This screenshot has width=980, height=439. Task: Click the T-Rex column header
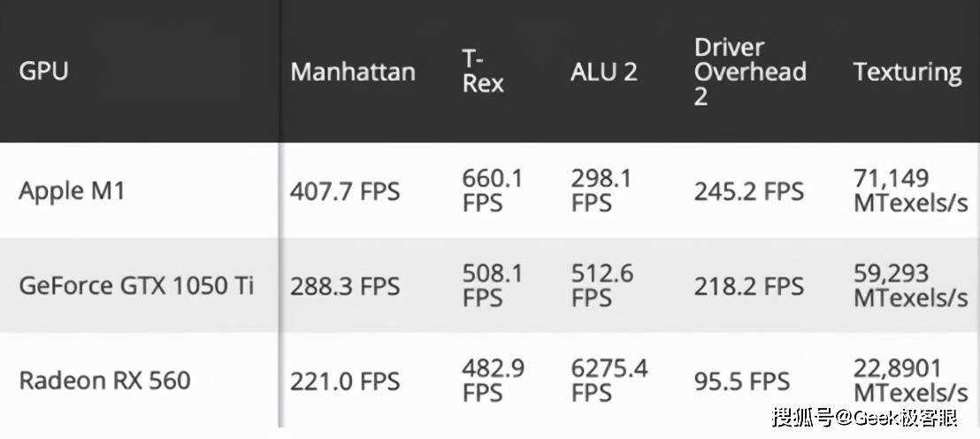point(483,72)
